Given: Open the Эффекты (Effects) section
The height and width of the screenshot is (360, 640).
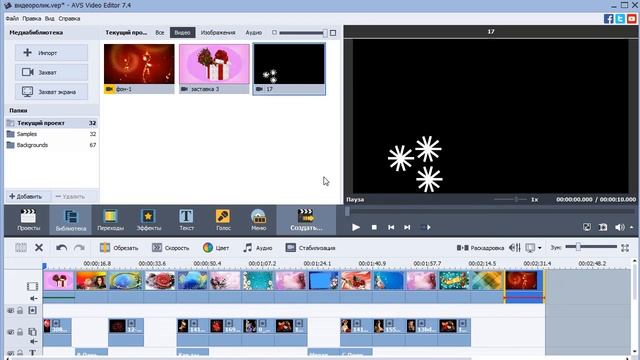Looking at the screenshot, I should pyautogui.click(x=149, y=220).
